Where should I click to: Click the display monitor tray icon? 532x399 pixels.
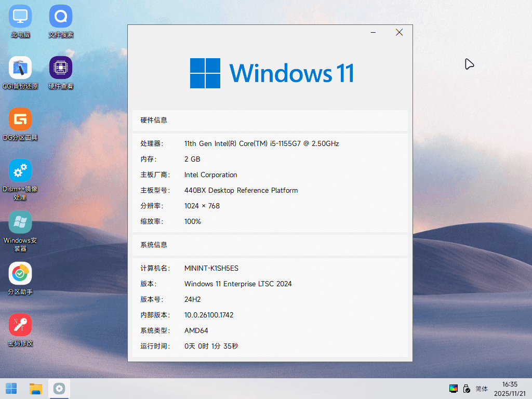click(x=453, y=389)
